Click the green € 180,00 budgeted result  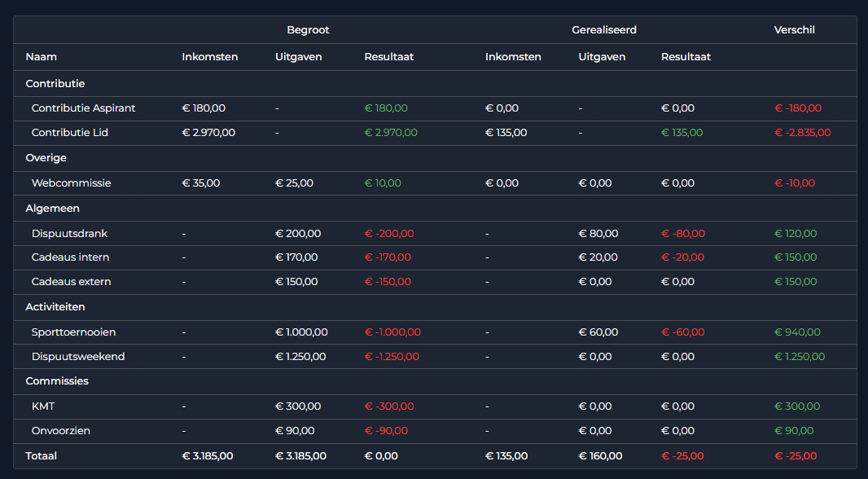point(386,108)
